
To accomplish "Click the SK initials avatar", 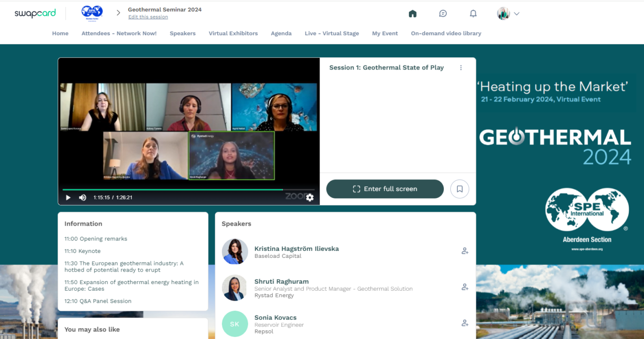I will [x=235, y=324].
